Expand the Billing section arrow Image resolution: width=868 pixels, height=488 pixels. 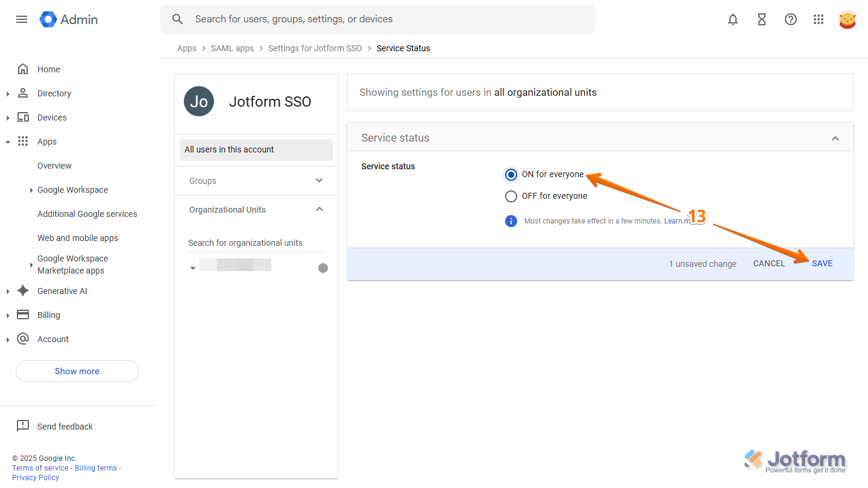8,315
